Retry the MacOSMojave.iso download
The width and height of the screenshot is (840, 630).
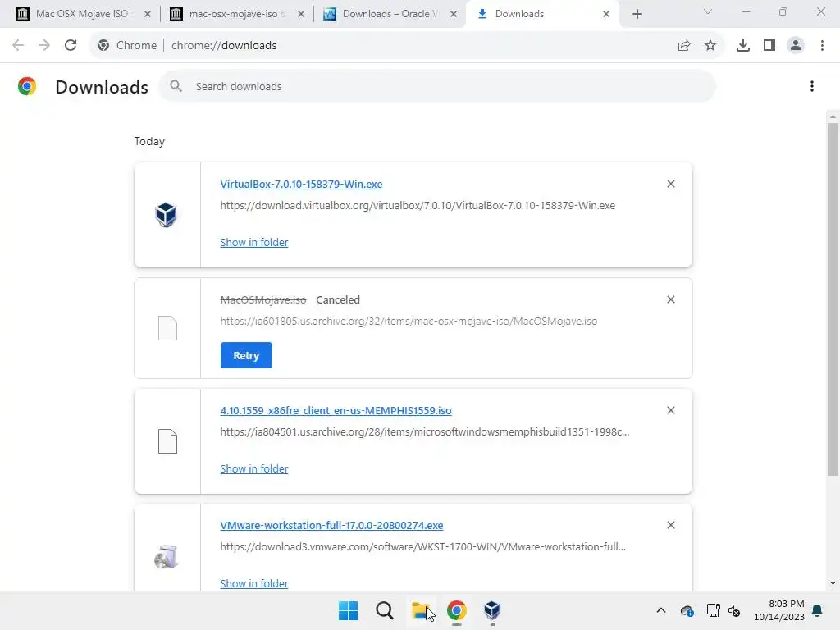click(x=246, y=355)
